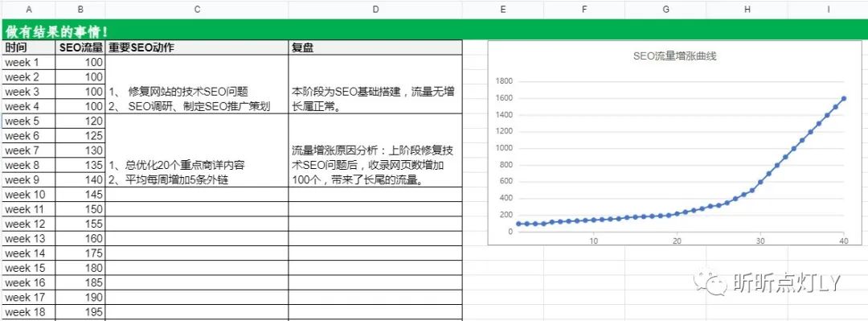The height and width of the screenshot is (321, 868).
Task: Select the 'week 14' cell
Action: coord(29,253)
